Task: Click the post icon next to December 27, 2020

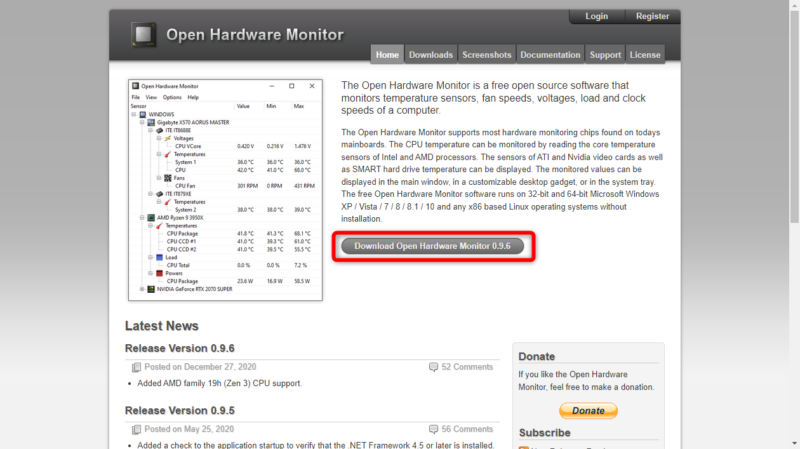Action: coord(136,367)
